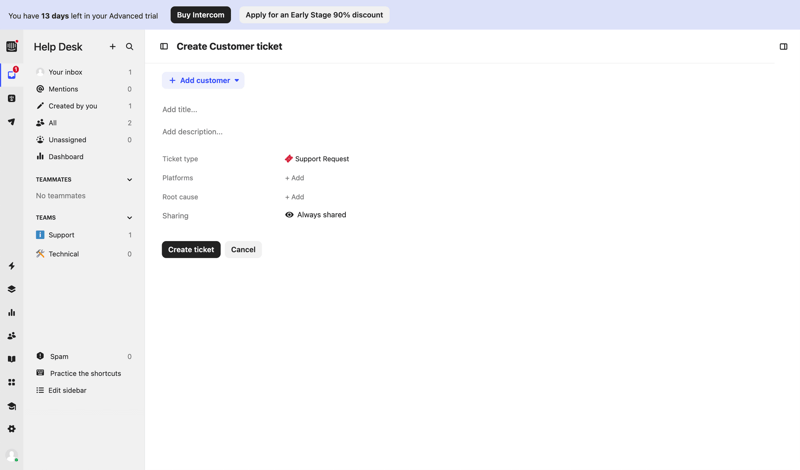The image size is (800, 470).
Task: Open the Help Center book icon
Action: [x=11, y=359]
